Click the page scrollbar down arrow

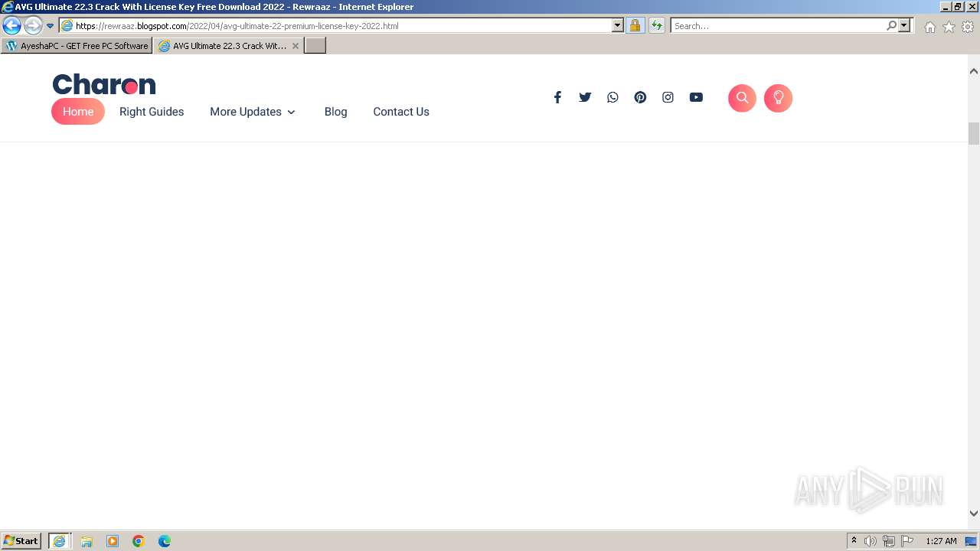pyautogui.click(x=974, y=514)
